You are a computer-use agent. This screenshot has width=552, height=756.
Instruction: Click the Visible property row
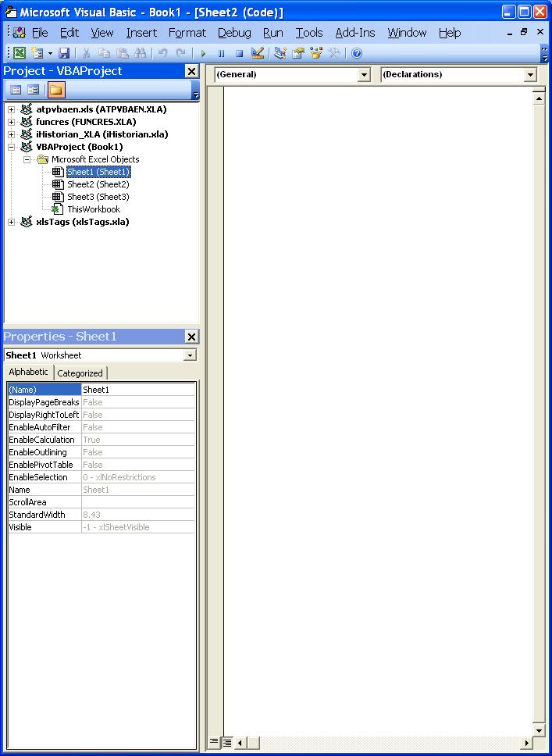click(x=101, y=527)
